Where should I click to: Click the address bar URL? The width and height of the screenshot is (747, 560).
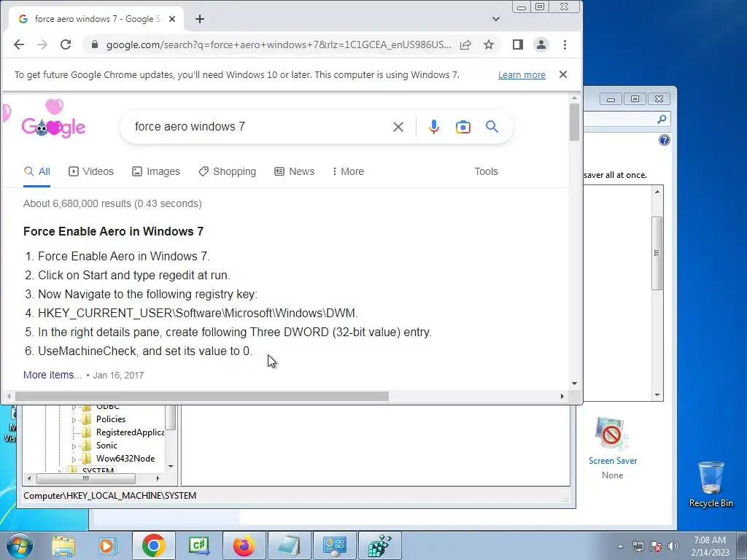(279, 44)
